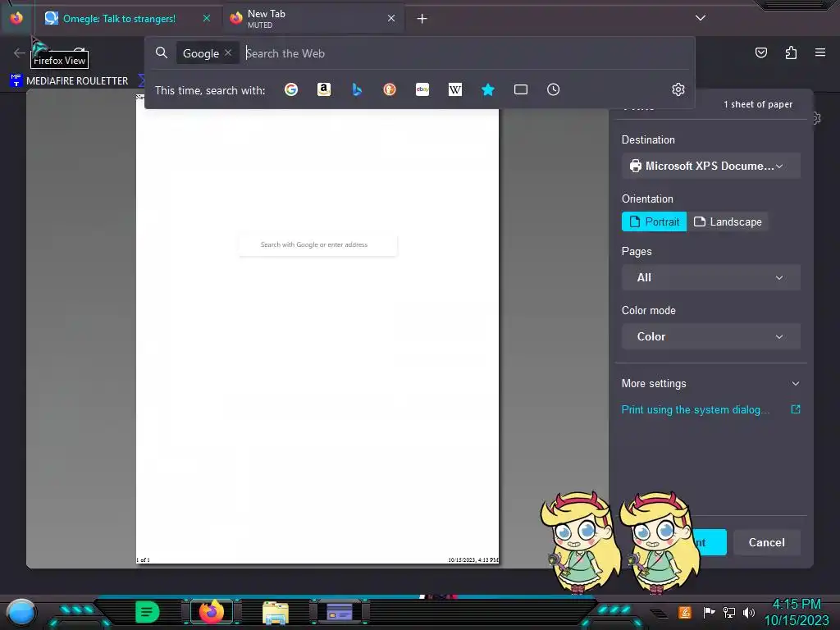Click the Print button
The width and height of the screenshot is (840, 630).
click(x=710, y=542)
